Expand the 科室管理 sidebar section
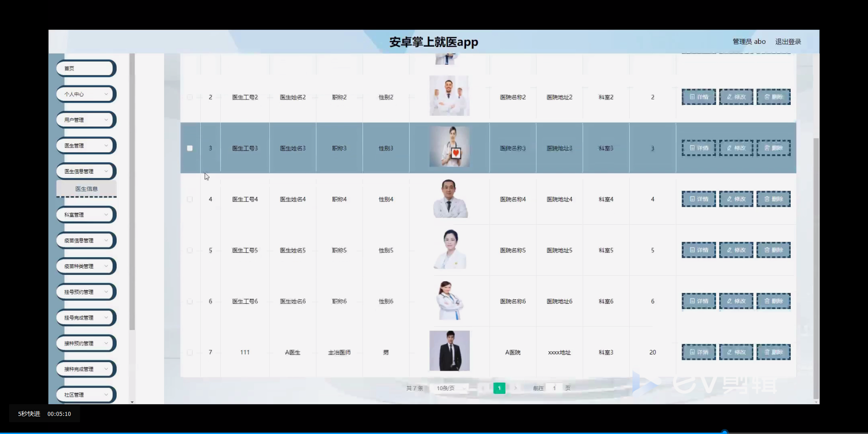868x434 pixels. (85, 214)
